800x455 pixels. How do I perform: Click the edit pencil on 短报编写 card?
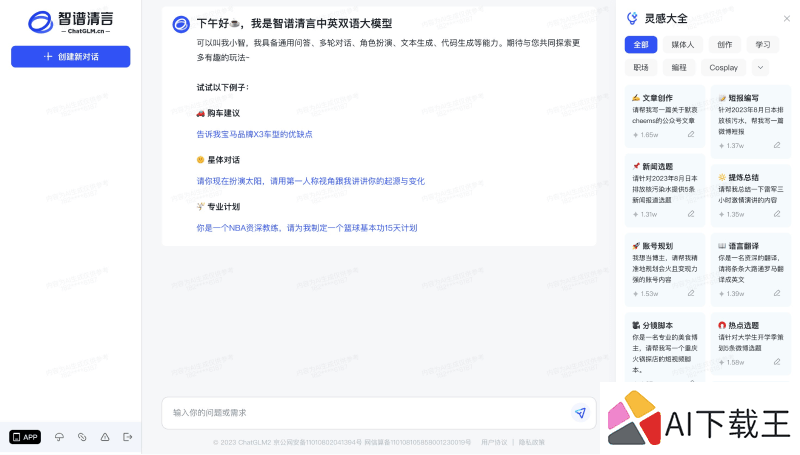(777, 145)
